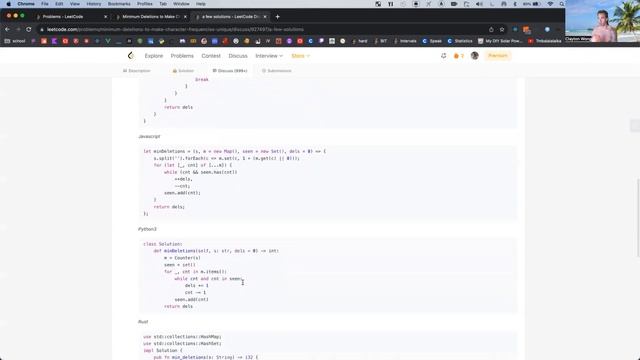The width and height of the screenshot is (640, 360).
Task: Switch to 'Minimum Deletions to Make' browser tab
Action: pos(150,17)
